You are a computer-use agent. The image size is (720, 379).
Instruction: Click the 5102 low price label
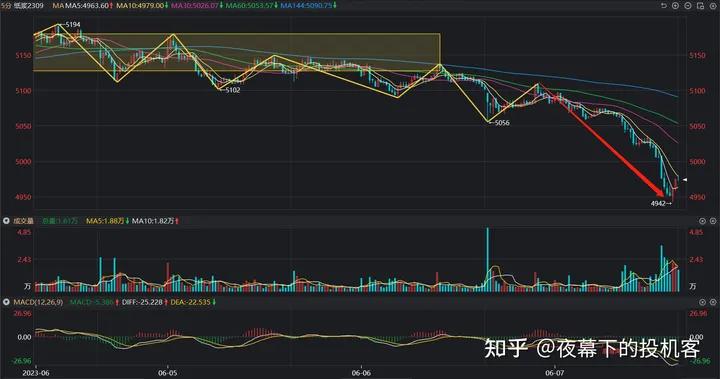click(x=233, y=90)
